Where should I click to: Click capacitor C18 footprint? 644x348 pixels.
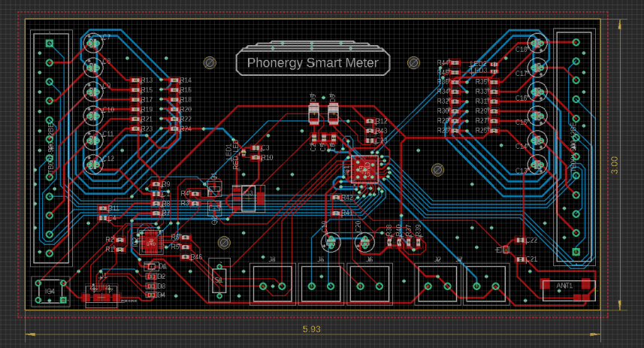[537, 44]
